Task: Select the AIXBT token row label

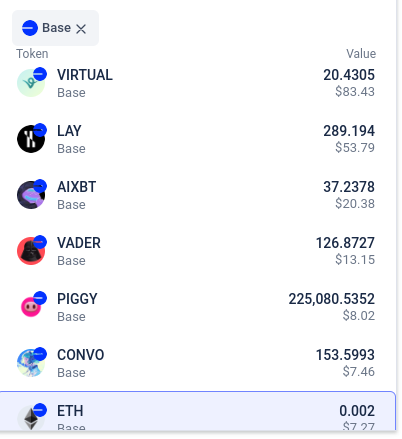Action: 76,187
